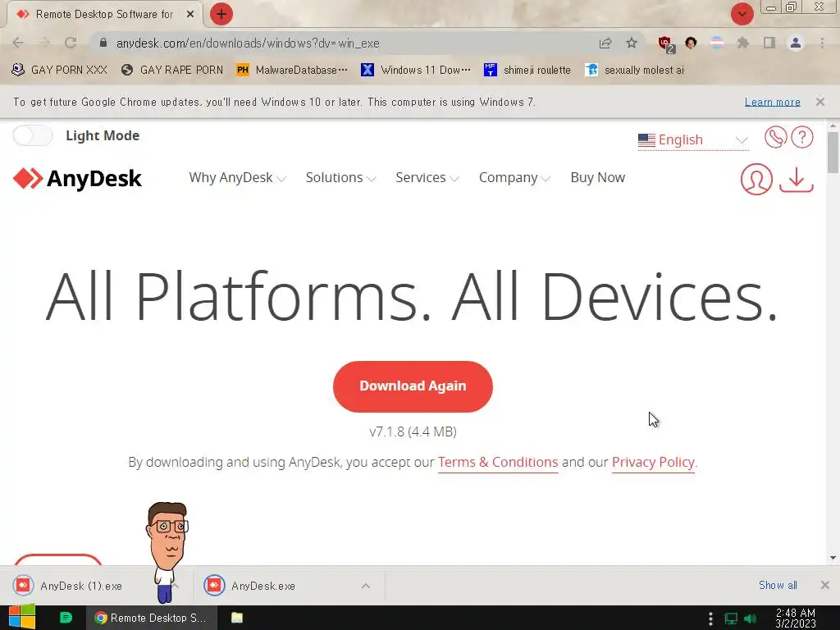Open the question mark help icon
840x630 pixels.
(802, 137)
